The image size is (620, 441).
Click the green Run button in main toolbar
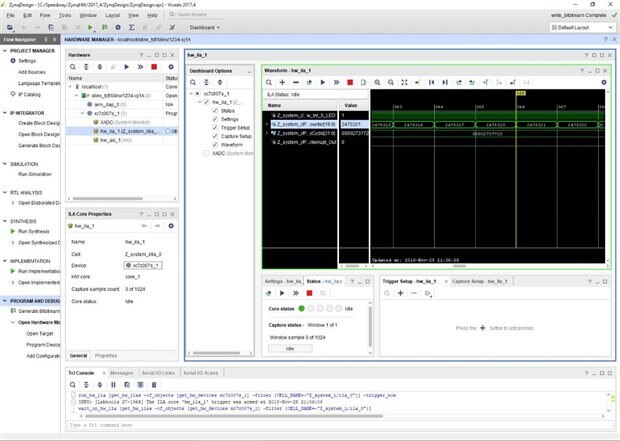coord(90,28)
